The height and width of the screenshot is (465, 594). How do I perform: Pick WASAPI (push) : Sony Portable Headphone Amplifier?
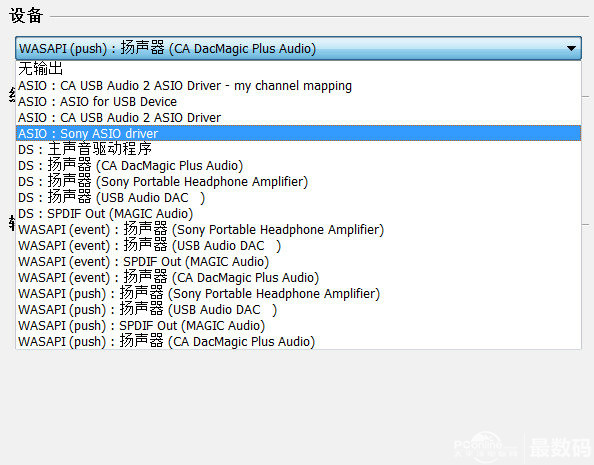pos(299,294)
